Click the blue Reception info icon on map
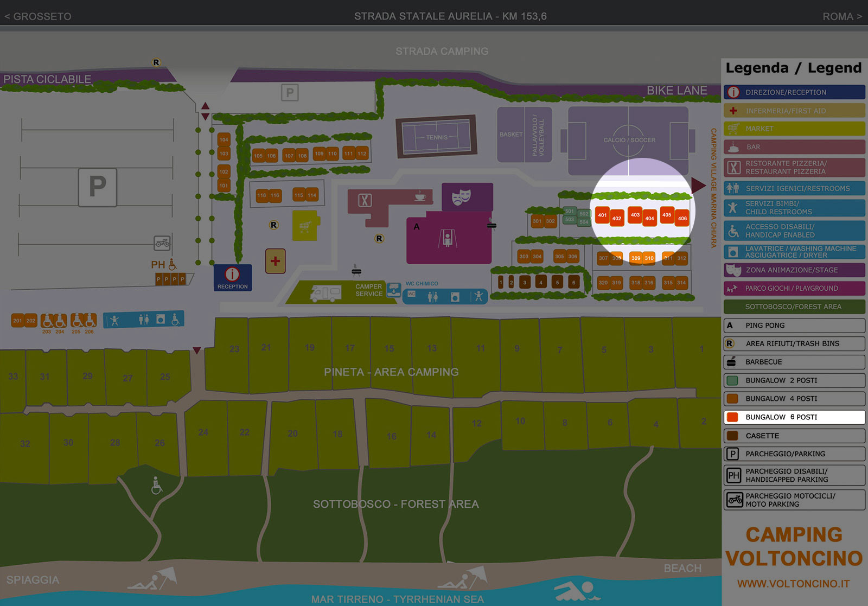 (x=232, y=275)
